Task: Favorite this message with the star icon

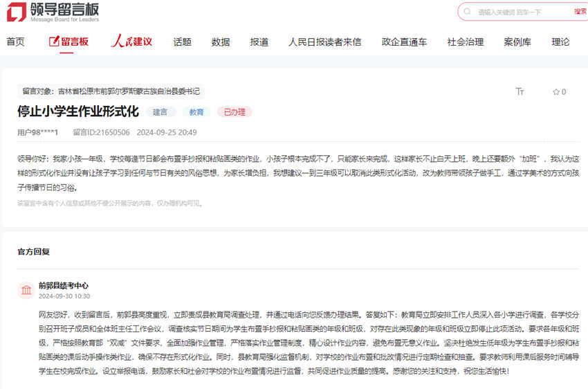Action: 559,91
